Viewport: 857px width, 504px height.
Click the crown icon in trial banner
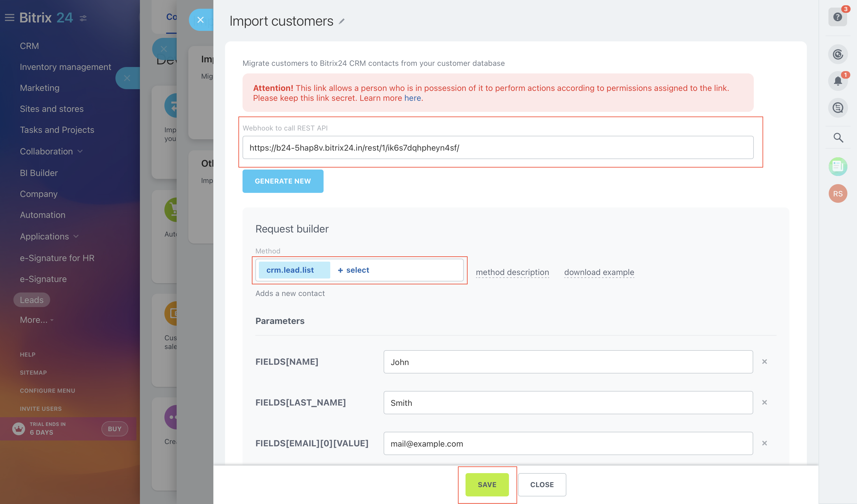pyautogui.click(x=19, y=429)
